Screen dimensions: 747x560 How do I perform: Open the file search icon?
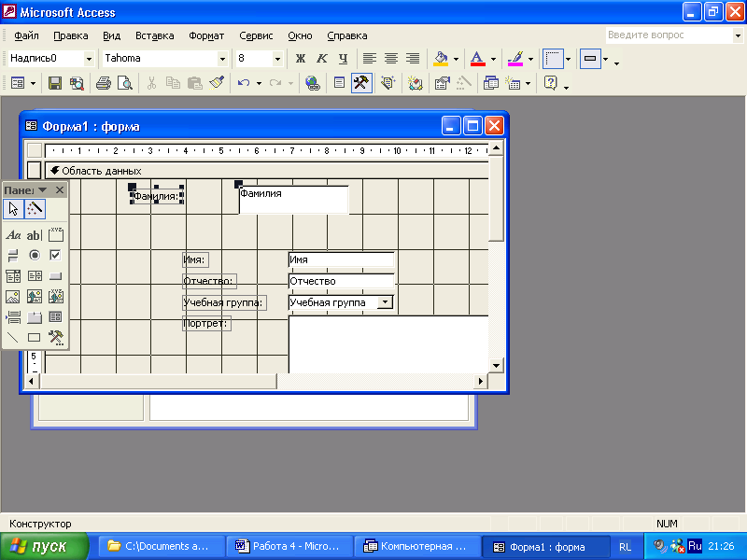tap(77, 83)
